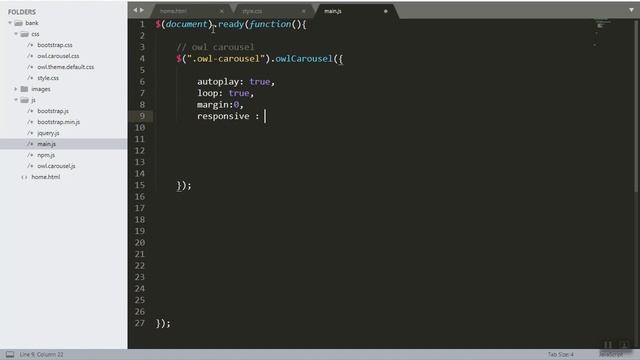Click the "// owl carousel" comment
The width and height of the screenshot is (640, 360).
pos(215,47)
